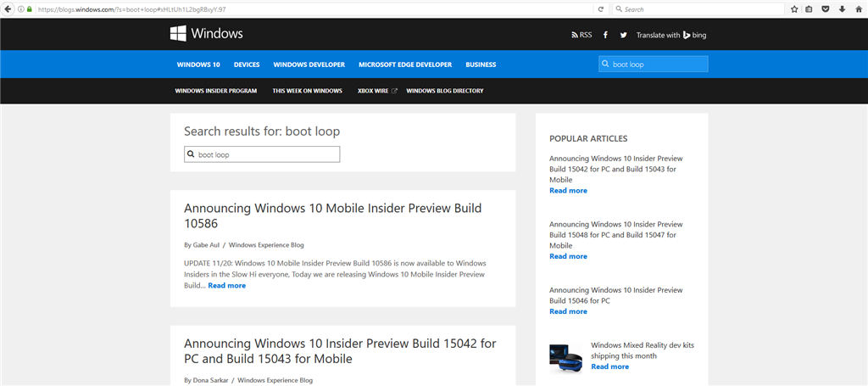Open the Devices menu item

pyautogui.click(x=247, y=64)
